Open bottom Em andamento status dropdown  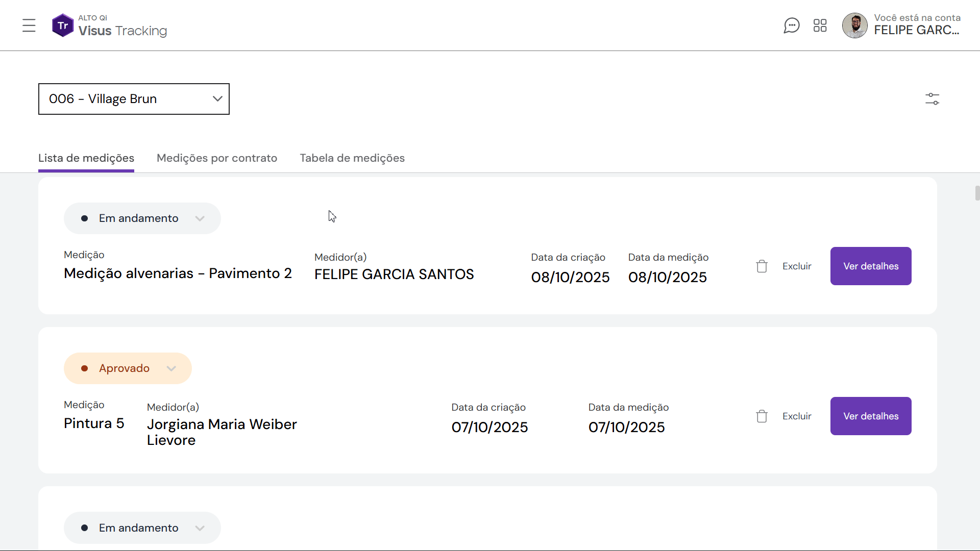click(142, 528)
